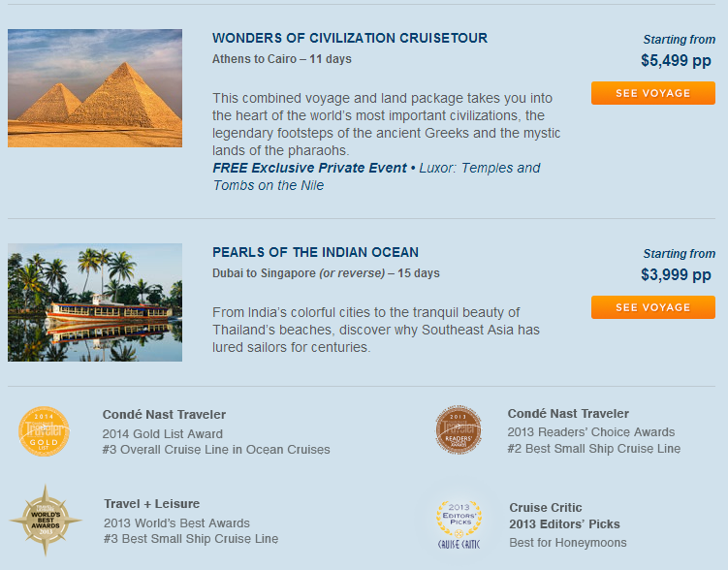Click the Cruise Critic 2013 Editors' Picks badge
The height and width of the screenshot is (570, 728).
pos(459,524)
